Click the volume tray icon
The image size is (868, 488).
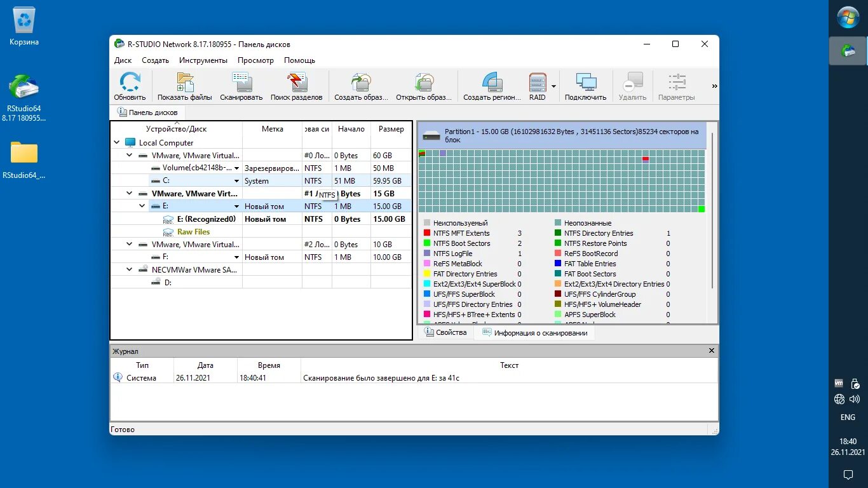pyautogui.click(x=855, y=399)
